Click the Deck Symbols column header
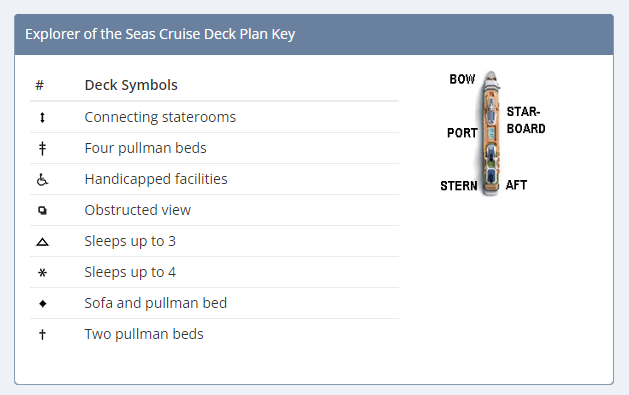 [131, 85]
